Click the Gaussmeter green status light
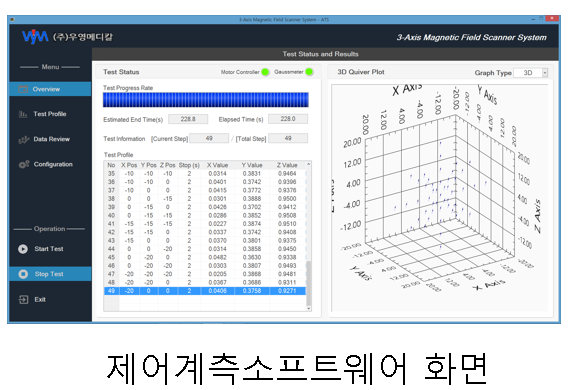 (309, 72)
